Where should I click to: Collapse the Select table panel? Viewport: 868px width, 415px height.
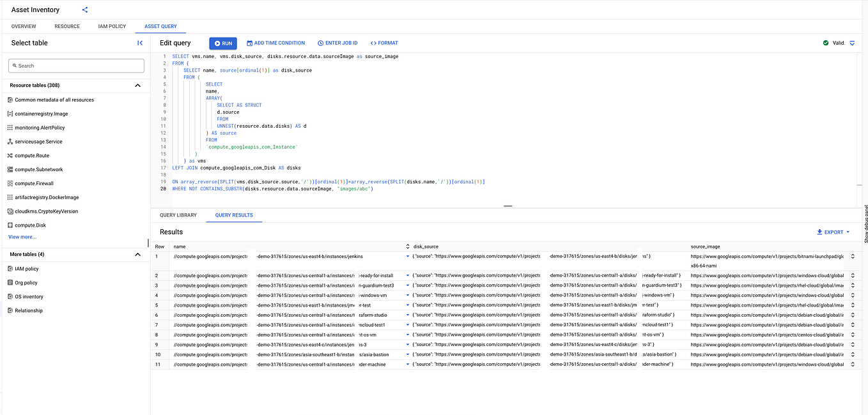coord(140,43)
